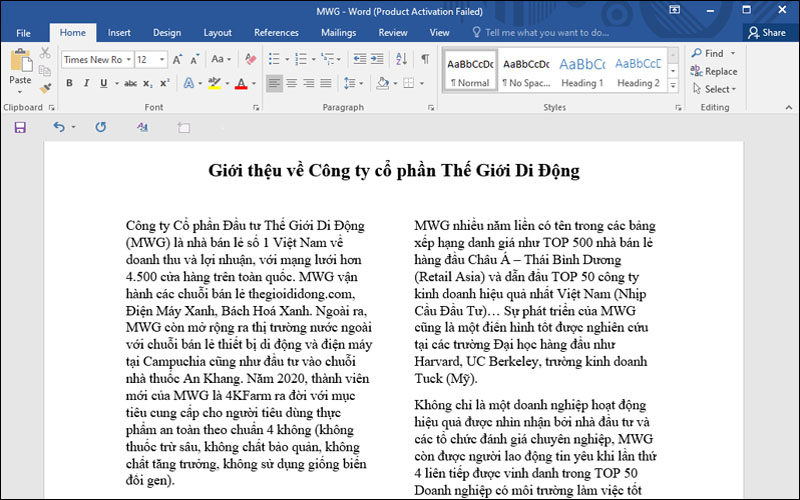
Task: Click the Sort A-Z icon
Action: (x=401, y=59)
